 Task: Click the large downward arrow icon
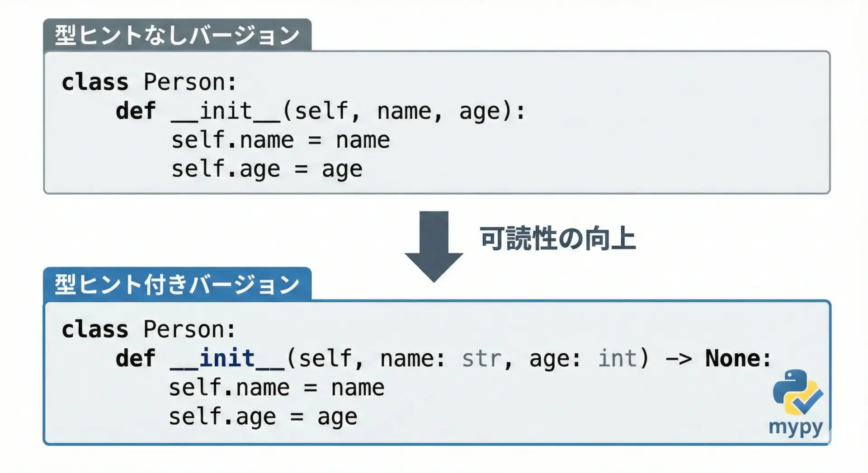[434, 246]
